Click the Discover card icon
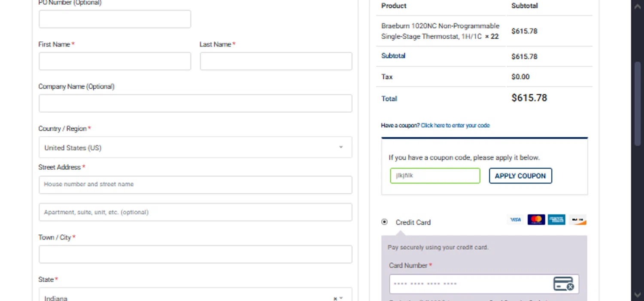The image size is (644, 301). (577, 220)
